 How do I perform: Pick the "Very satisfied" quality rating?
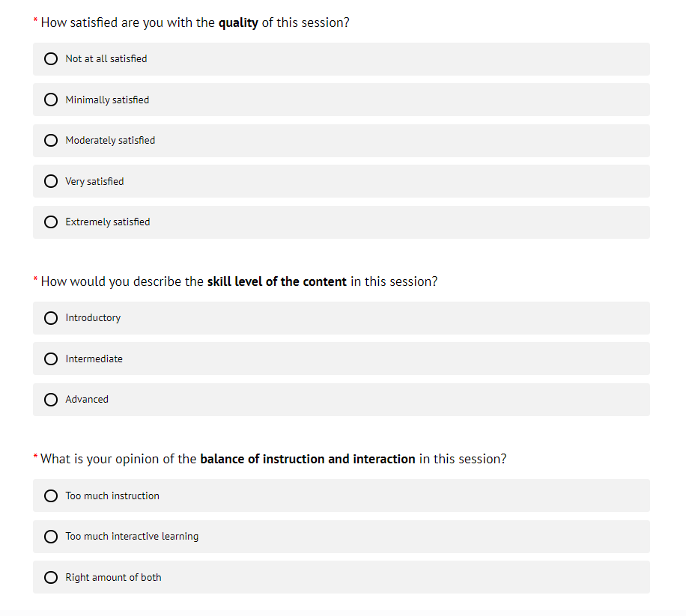51,181
